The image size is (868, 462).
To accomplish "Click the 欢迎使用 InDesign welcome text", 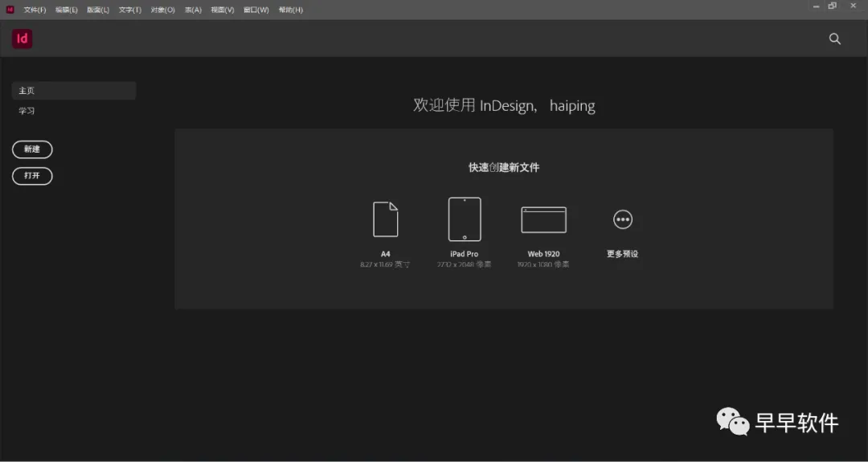I will click(x=504, y=105).
